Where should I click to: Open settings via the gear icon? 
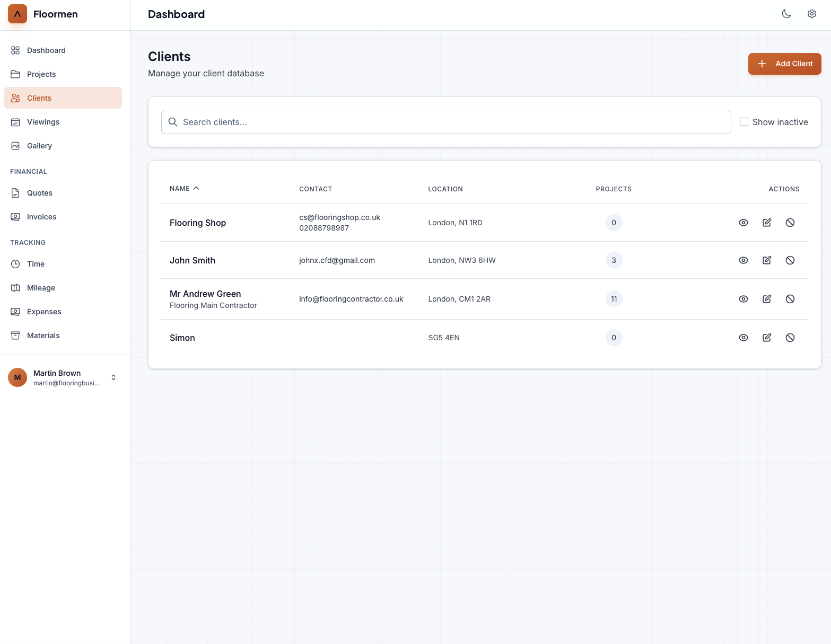click(x=812, y=14)
